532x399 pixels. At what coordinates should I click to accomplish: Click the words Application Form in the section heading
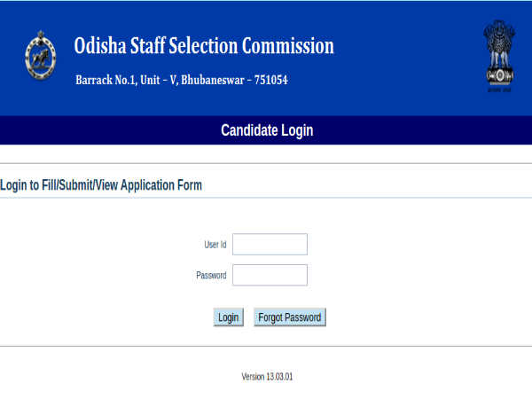[x=161, y=185]
